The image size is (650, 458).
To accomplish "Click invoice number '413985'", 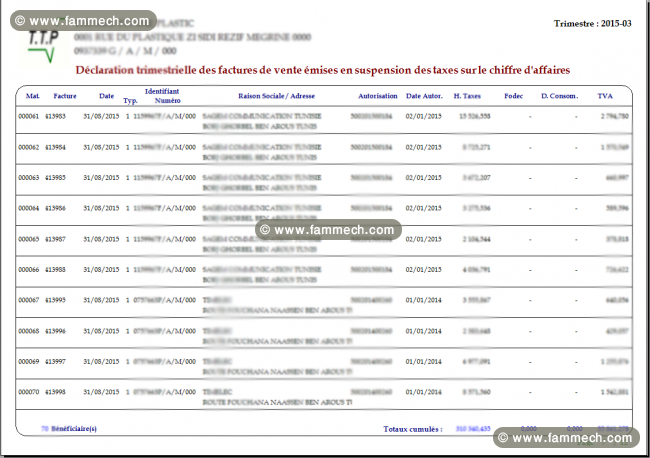I will 56,178.
